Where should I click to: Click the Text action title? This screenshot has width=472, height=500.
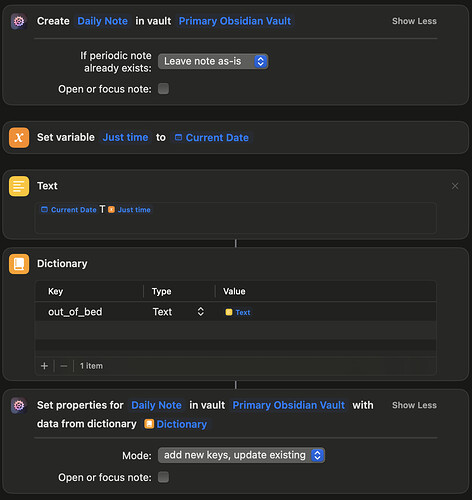click(47, 186)
